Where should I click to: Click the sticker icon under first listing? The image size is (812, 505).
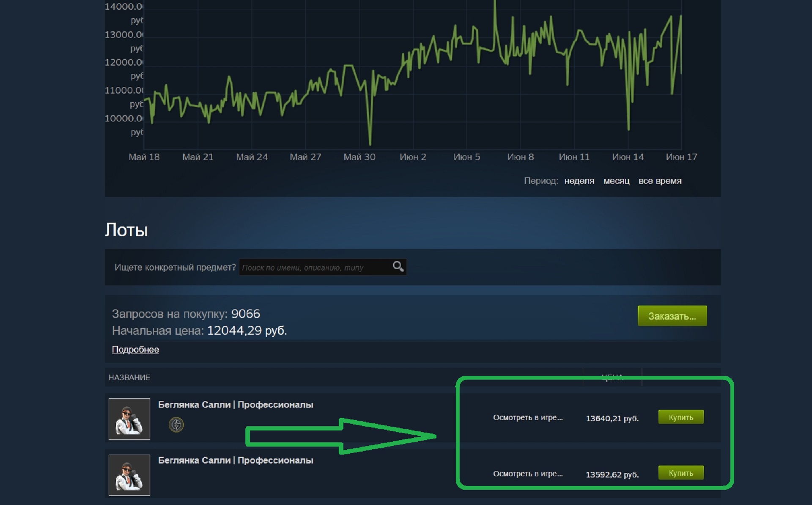point(176,425)
